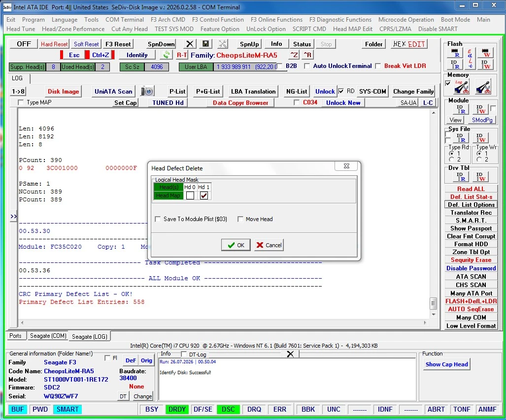Open the UnLock Option menu

(x=266, y=29)
